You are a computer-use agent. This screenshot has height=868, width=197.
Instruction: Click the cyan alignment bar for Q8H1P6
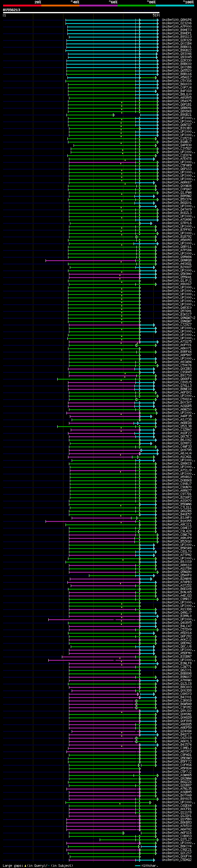coord(112,20)
